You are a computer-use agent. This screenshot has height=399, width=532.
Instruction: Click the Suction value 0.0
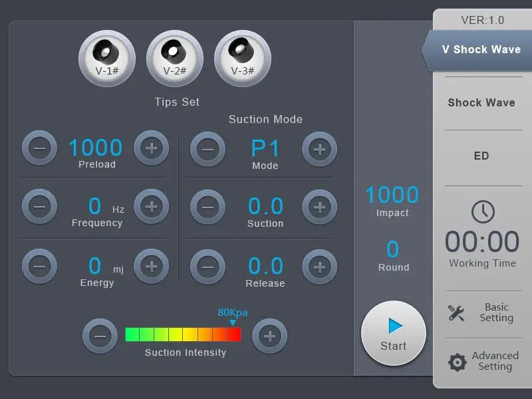pos(265,206)
